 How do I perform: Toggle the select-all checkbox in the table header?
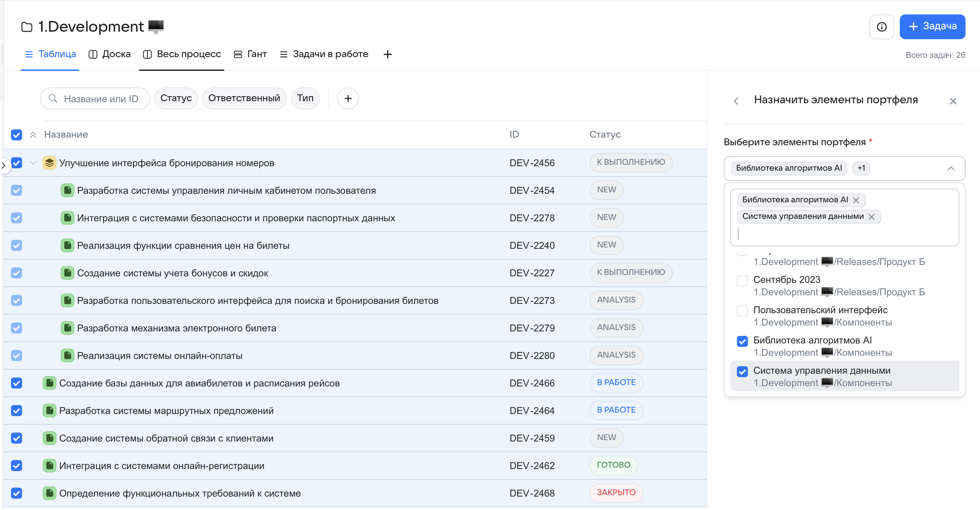[x=17, y=135]
